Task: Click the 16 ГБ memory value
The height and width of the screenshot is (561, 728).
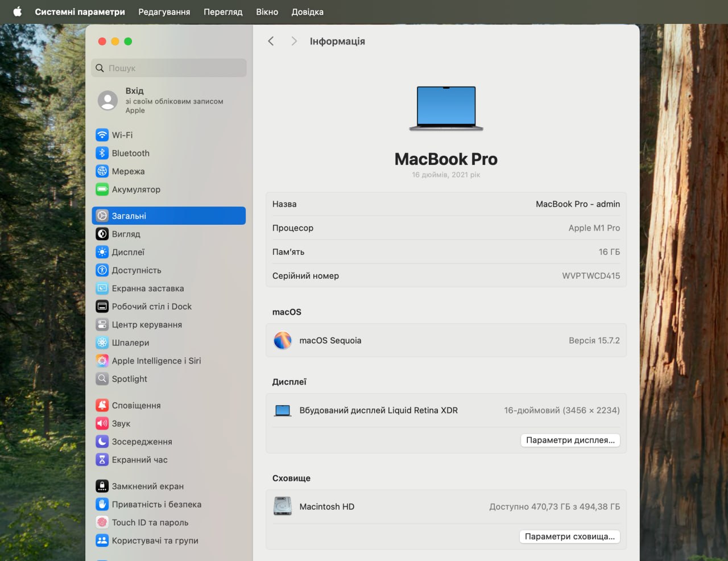Action: [609, 252]
